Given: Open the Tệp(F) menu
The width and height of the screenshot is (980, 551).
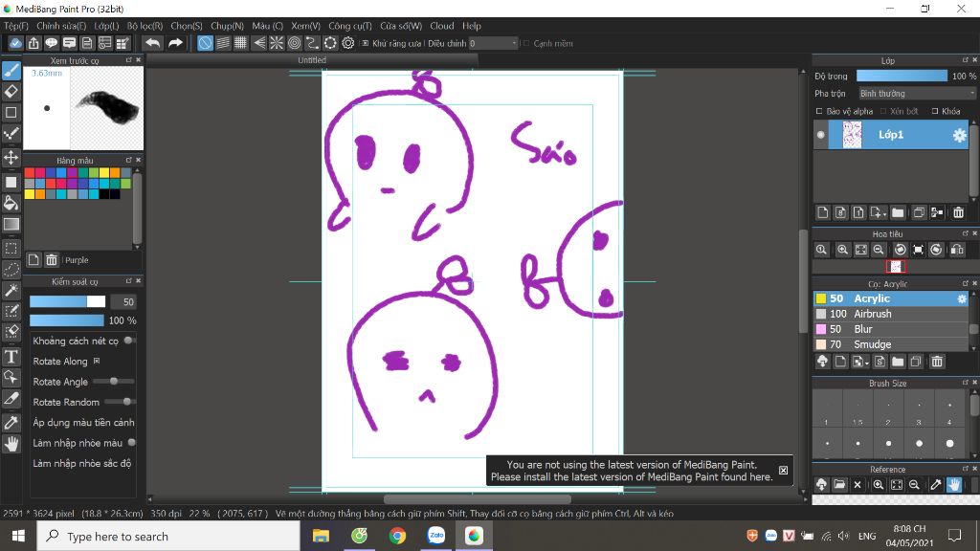Looking at the screenshot, I should [16, 26].
